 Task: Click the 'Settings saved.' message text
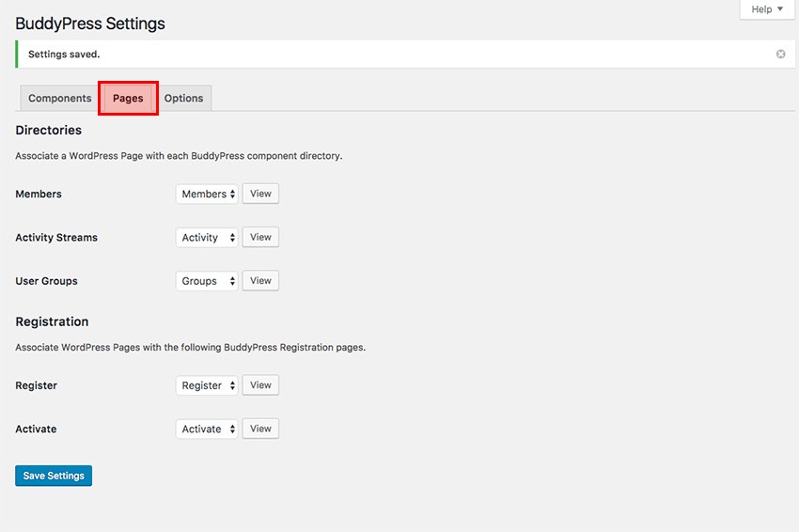tap(64, 54)
